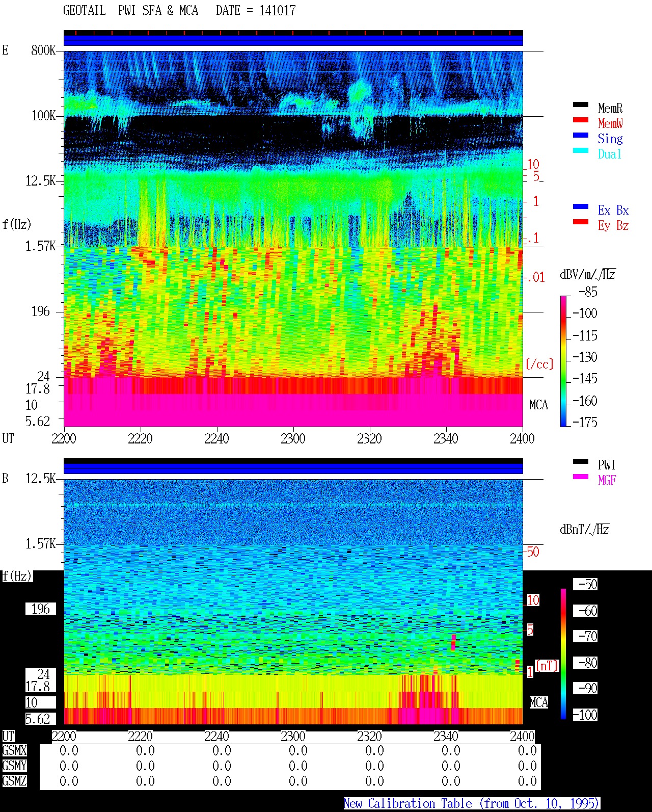The width and height of the screenshot is (652, 812).
Task: Click the -175 color scale value
Action: [585, 422]
